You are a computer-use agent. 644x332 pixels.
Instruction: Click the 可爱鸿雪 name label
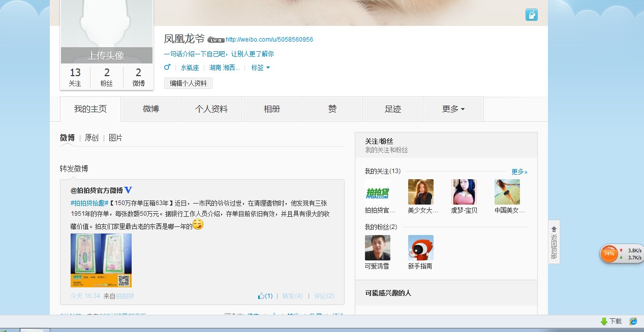(377, 266)
